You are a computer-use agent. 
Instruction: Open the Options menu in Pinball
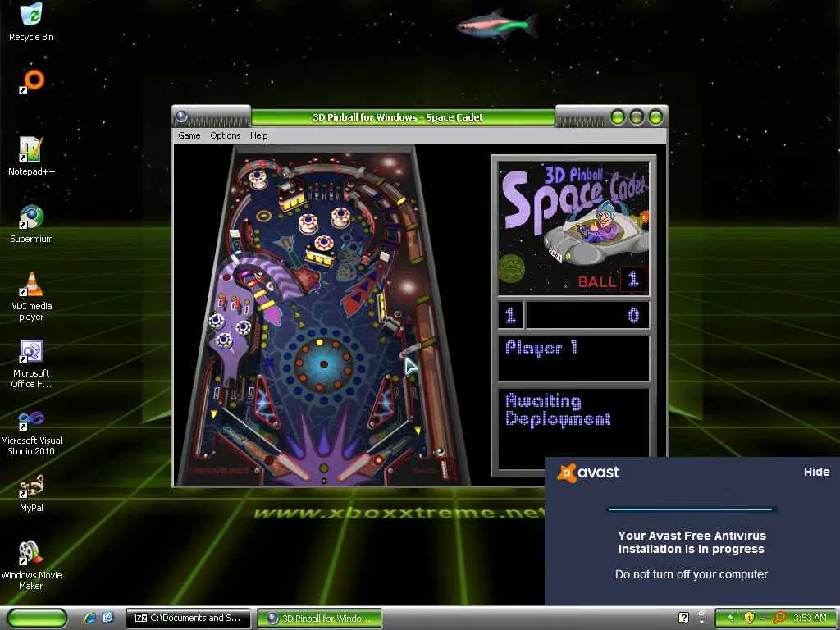point(225,135)
